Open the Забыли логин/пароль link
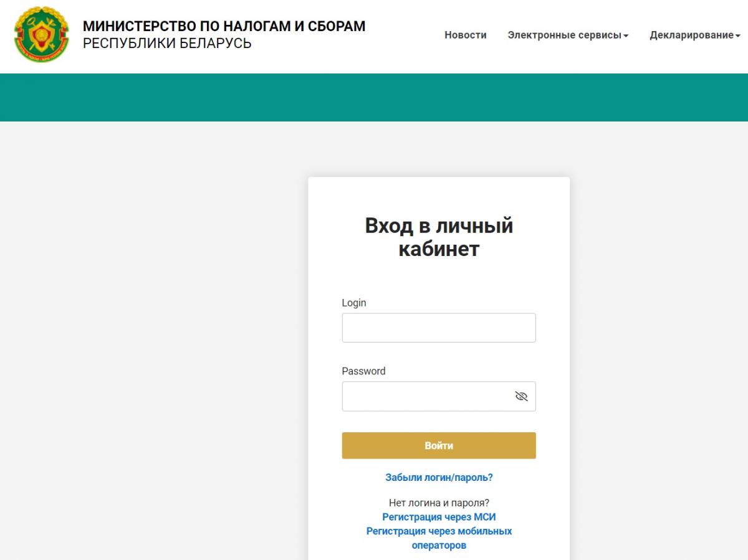Image resolution: width=748 pixels, height=560 pixels. pos(439,477)
